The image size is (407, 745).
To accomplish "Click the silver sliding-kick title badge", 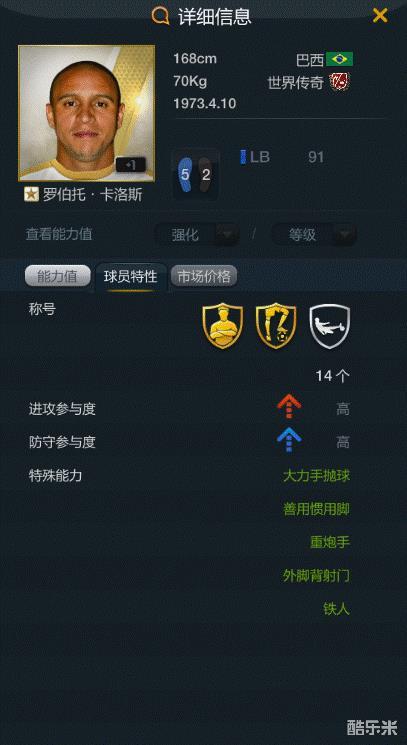I will pos(330,326).
